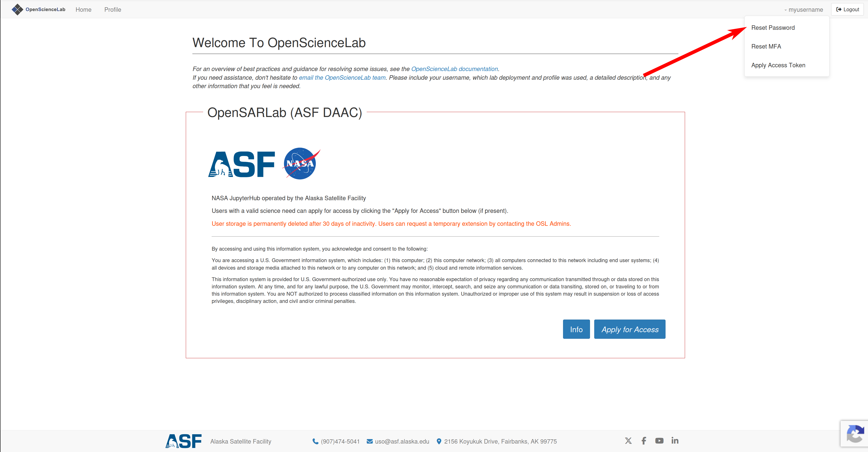Open the LinkedIn social icon
Viewport: 868px width, 452px height.
(675, 441)
